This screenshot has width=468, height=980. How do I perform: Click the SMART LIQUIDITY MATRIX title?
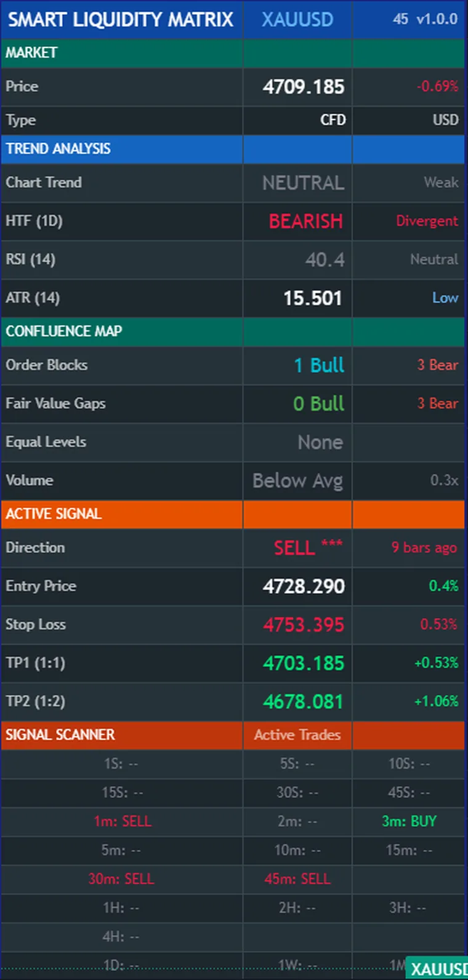click(121, 19)
